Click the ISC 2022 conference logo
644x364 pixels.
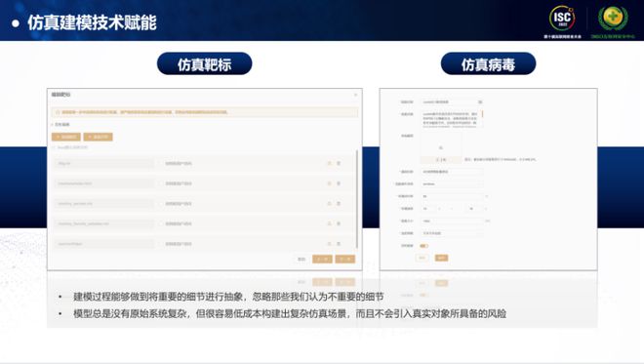pyautogui.click(x=562, y=19)
